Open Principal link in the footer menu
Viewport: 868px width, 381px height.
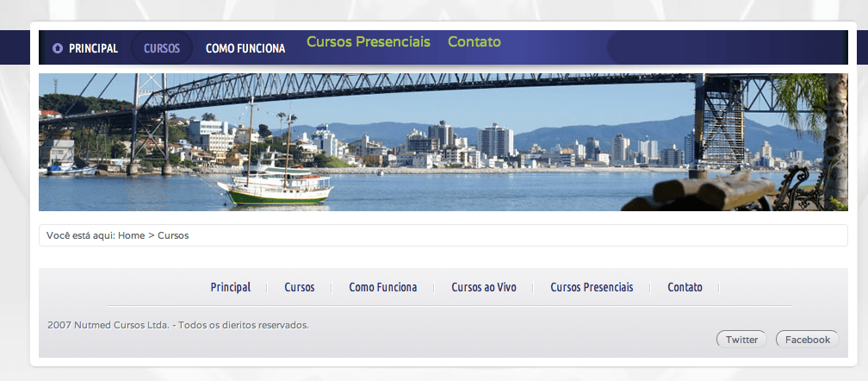click(x=230, y=287)
